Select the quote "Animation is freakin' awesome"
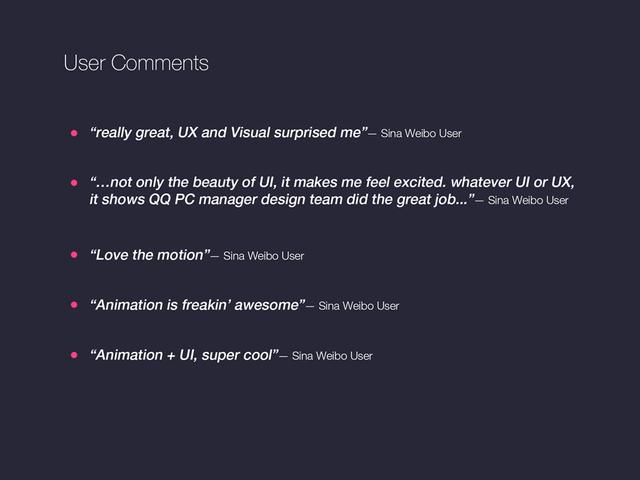 (x=197, y=305)
